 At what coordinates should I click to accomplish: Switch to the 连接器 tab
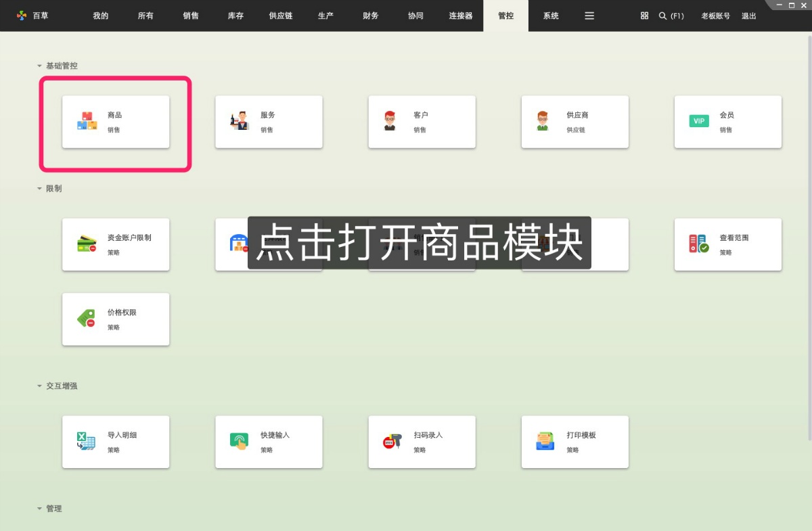point(461,16)
